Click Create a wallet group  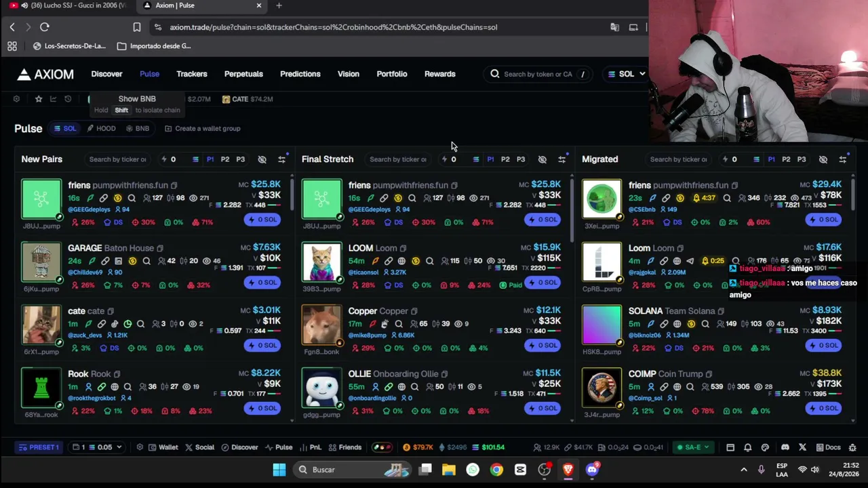point(202,128)
